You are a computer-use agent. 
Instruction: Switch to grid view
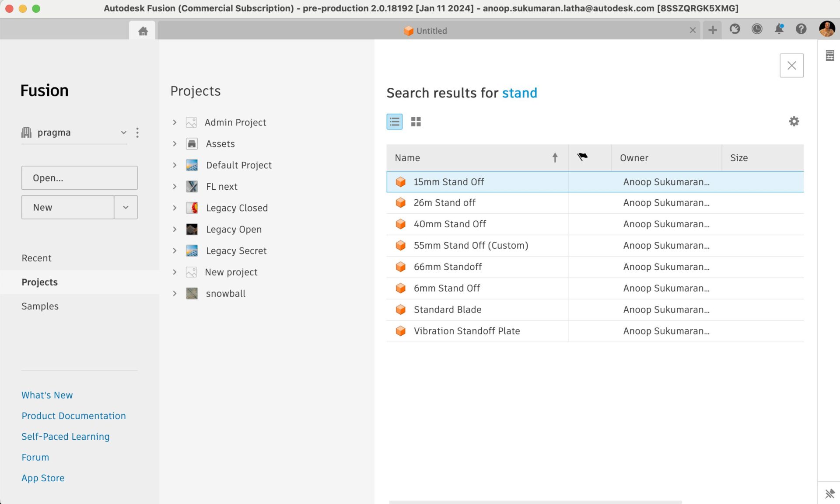pos(416,122)
